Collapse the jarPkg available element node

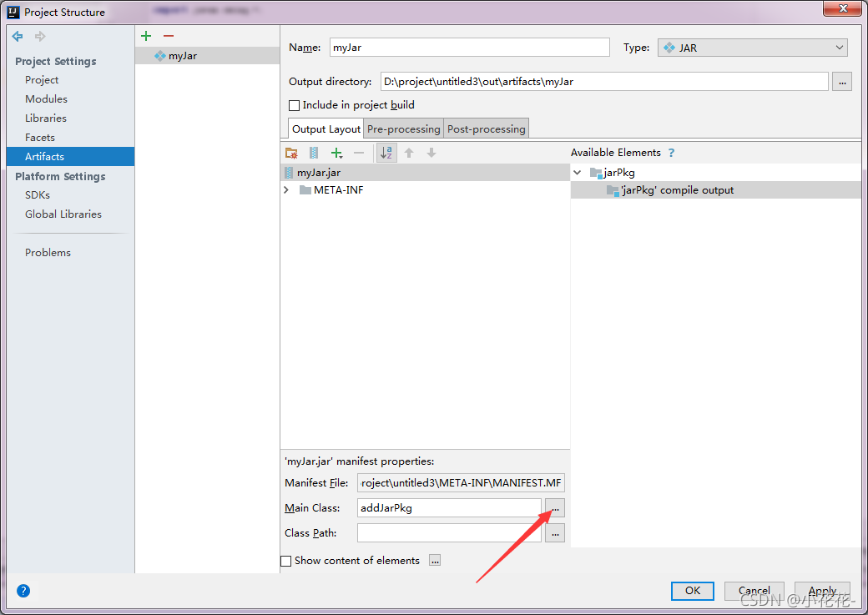tap(578, 173)
